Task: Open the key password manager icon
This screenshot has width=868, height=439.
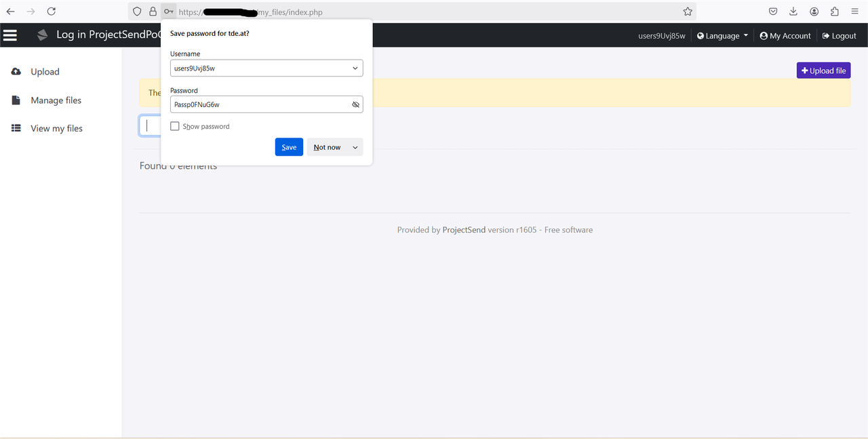Action: pyautogui.click(x=169, y=12)
